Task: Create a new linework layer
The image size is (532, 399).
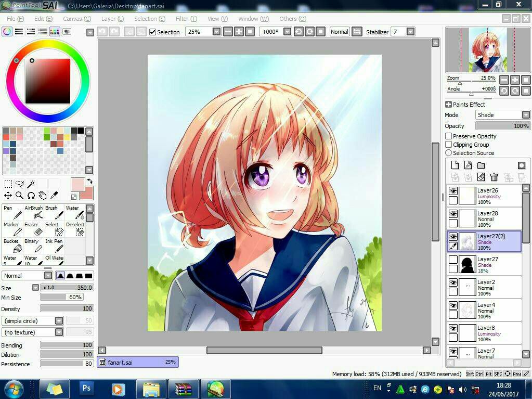Action: tap(468, 165)
